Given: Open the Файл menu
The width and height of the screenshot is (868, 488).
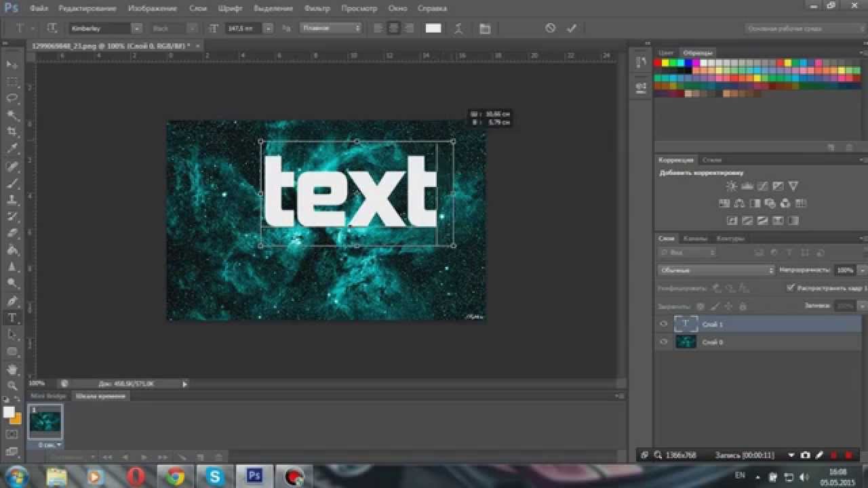Looking at the screenshot, I should tap(39, 9).
